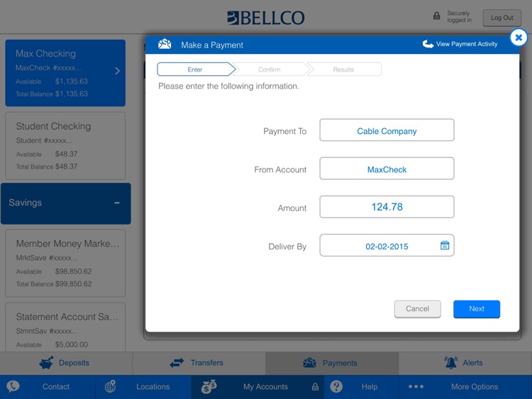Image resolution: width=532 pixels, height=399 pixels.
Task: Select the Confirm step
Action: 270,69
